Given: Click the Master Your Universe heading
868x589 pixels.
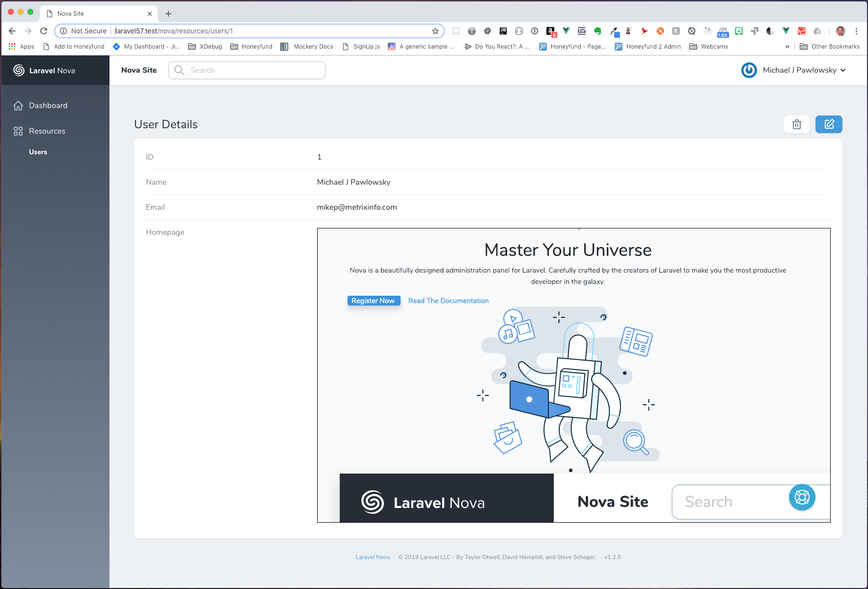Looking at the screenshot, I should (x=568, y=250).
